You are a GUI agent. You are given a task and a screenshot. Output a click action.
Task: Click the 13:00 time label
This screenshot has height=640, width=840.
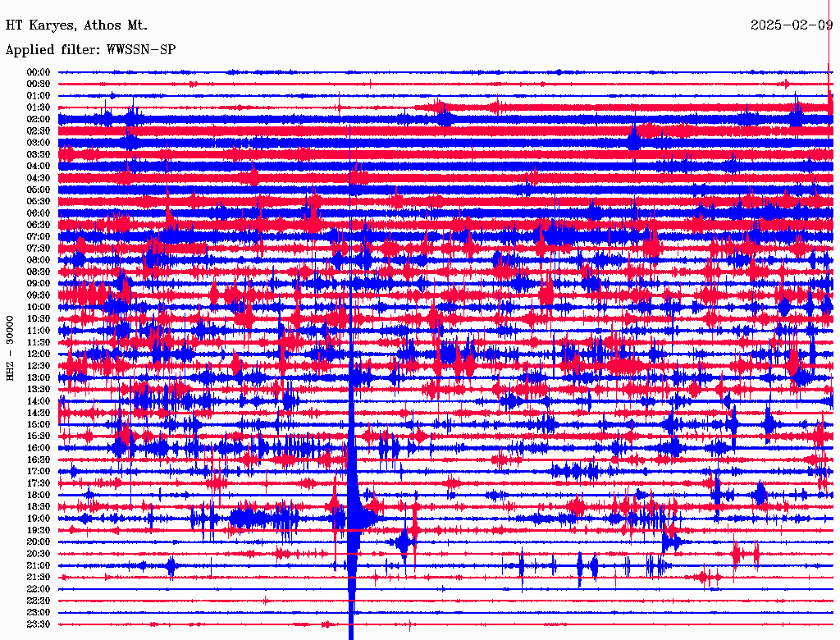click(39, 378)
